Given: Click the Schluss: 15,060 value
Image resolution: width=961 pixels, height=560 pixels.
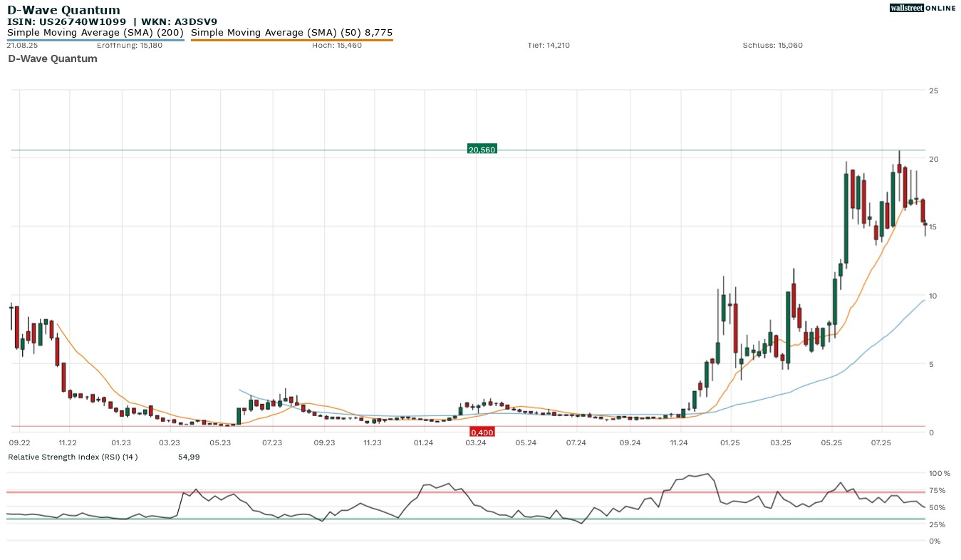Looking at the screenshot, I should (773, 45).
